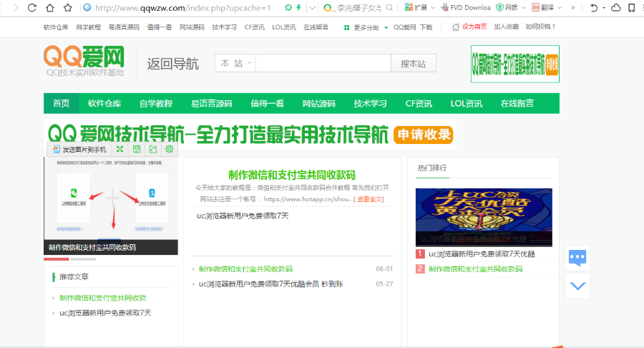
Task: Open 软件仓库 in the top link bar
Action: point(56,27)
